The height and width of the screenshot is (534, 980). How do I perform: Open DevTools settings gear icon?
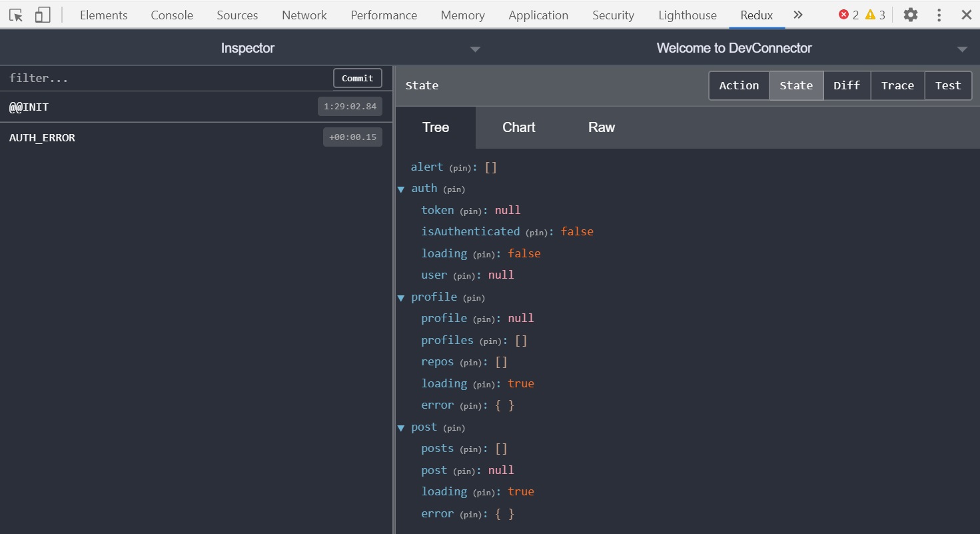[910, 15]
